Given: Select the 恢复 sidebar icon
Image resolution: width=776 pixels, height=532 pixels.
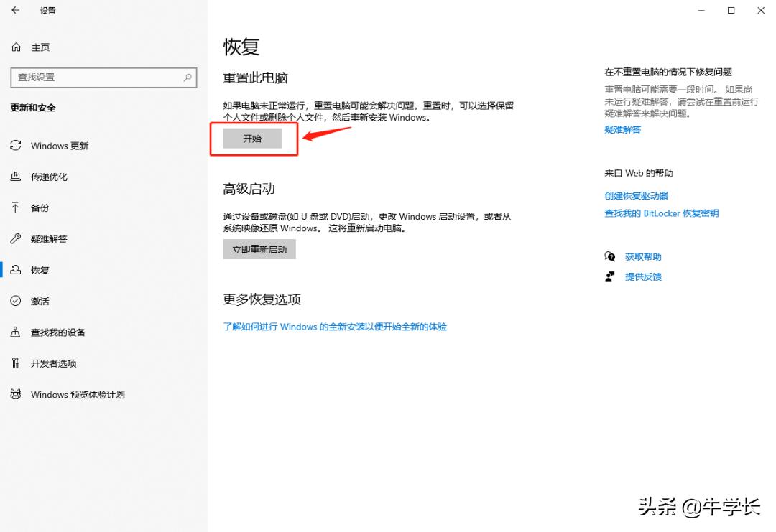Looking at the screenshot, I should [x=16, y=270].
